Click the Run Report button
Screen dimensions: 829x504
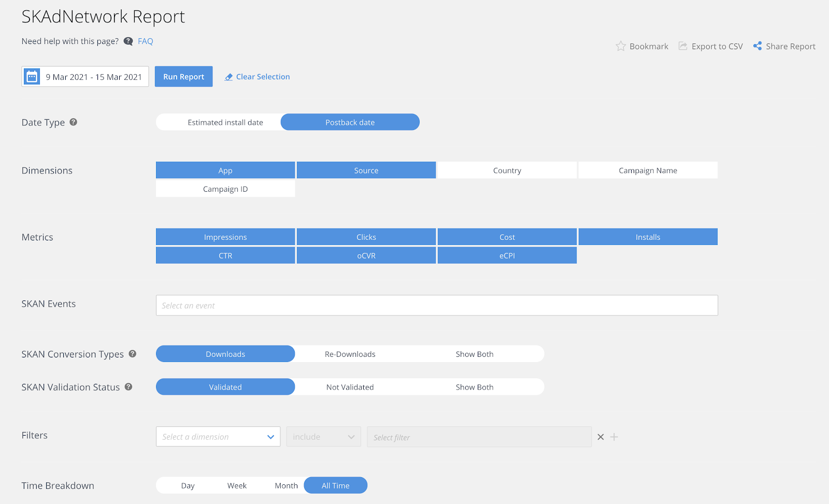pyautogui.click(x=184, y=77)
